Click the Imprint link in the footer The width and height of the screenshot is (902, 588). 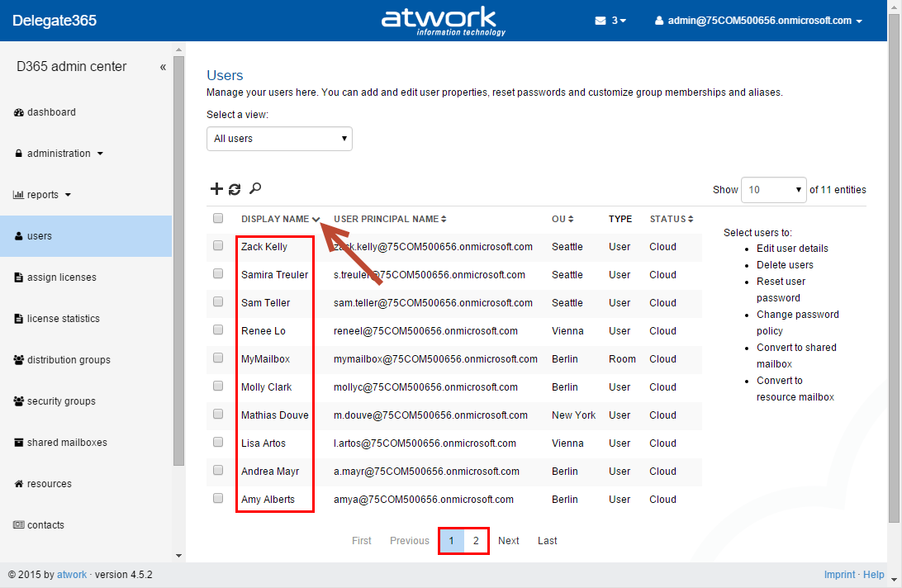tap(839, 575)
